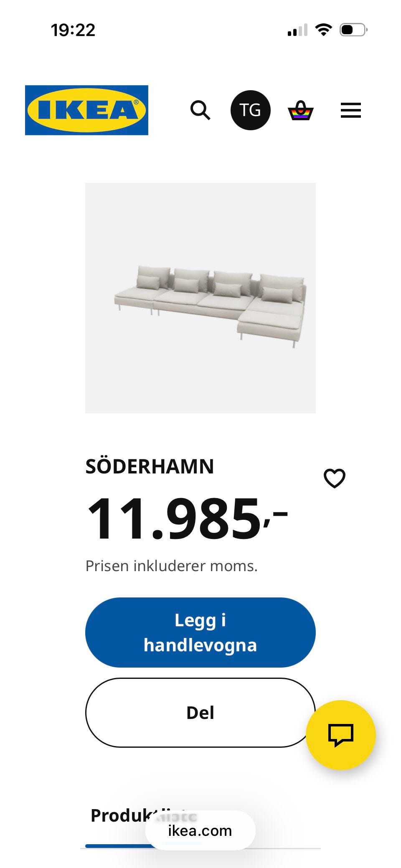This screenshot has height=868, width=401.
Task: Tap the ikea.com address pill
Action: pyautogui.click(x=200, y=831)
